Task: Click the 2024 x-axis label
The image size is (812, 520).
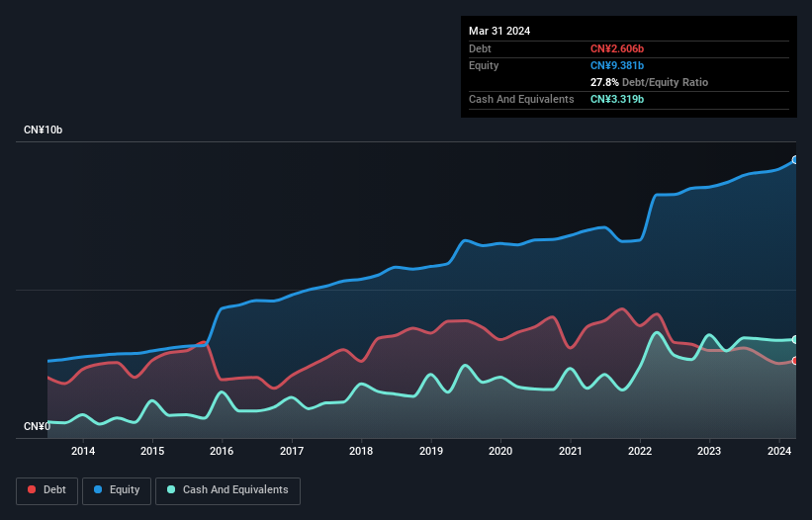Action: [x=779, y=451]
